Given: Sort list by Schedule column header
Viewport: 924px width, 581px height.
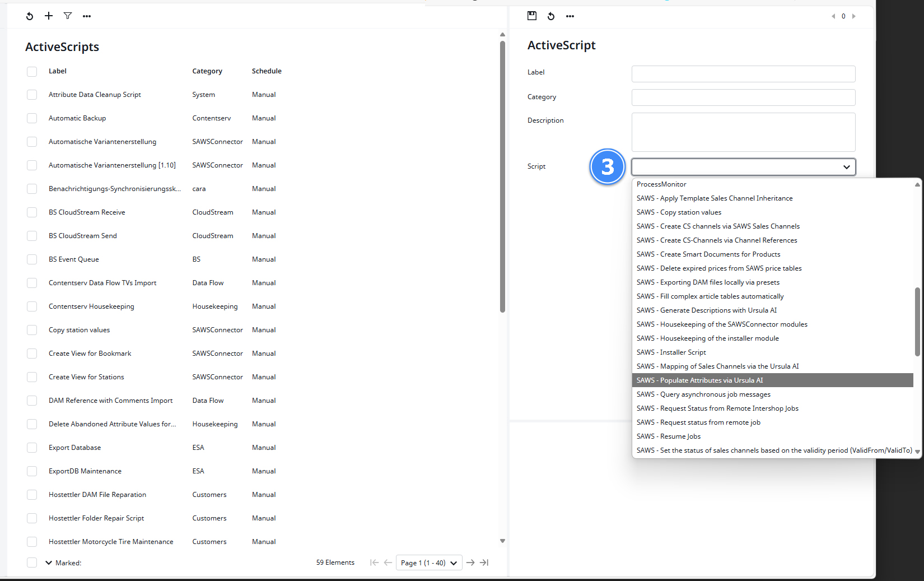Looking at the screenshot, I should pos(267,71).
